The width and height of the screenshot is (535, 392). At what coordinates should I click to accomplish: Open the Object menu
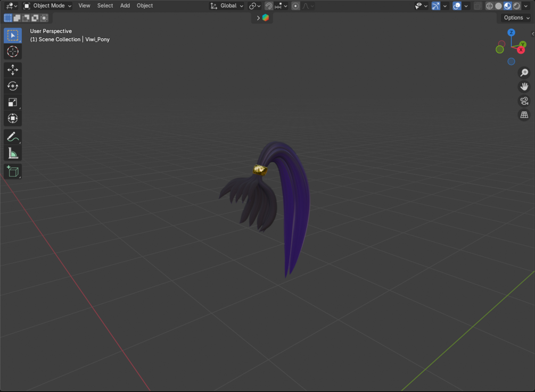click(145, 6)
